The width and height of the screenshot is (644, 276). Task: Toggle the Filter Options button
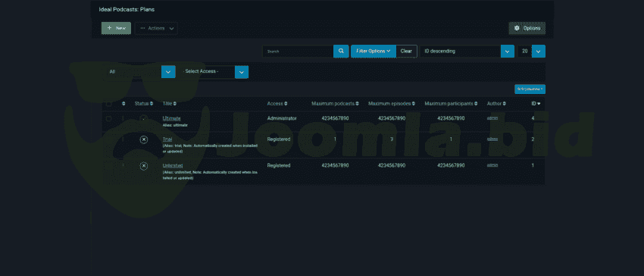tap(374, 52)
